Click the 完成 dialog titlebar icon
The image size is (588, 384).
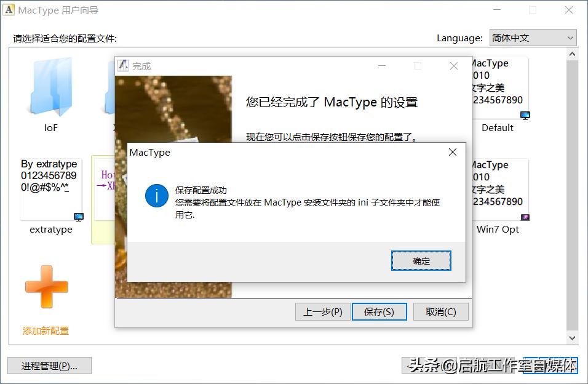click(124, 65)
